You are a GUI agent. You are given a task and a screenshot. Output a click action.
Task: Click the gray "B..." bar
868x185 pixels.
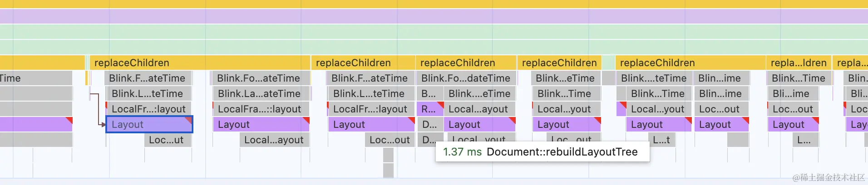tap(429, 93)
